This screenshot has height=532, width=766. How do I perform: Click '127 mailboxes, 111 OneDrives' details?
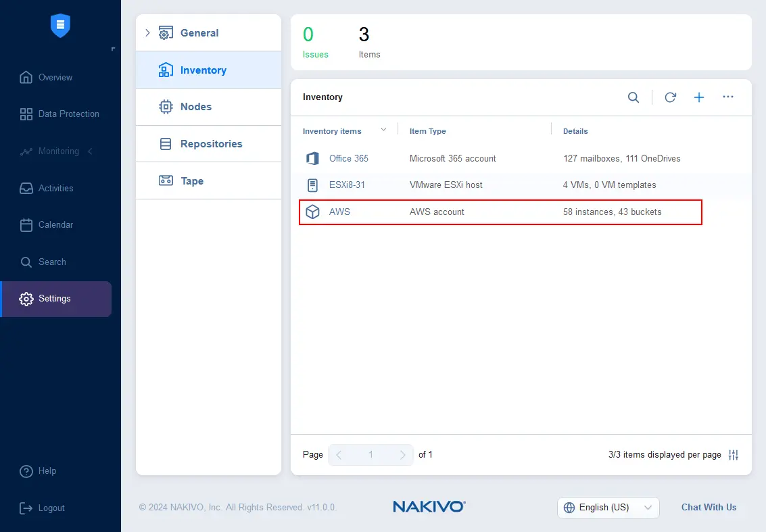(621, 158)
